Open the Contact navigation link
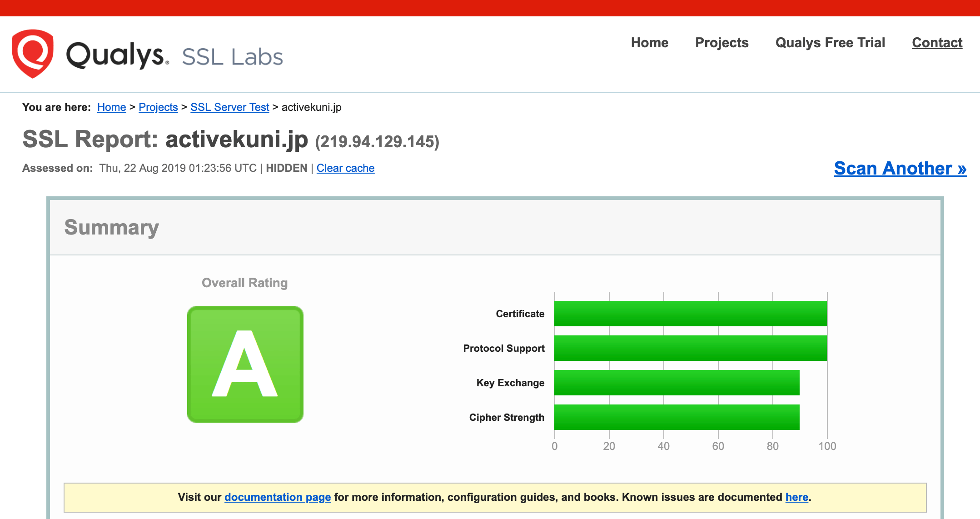Viewport: 980px width, 519px height. click(x=937, y=43)
